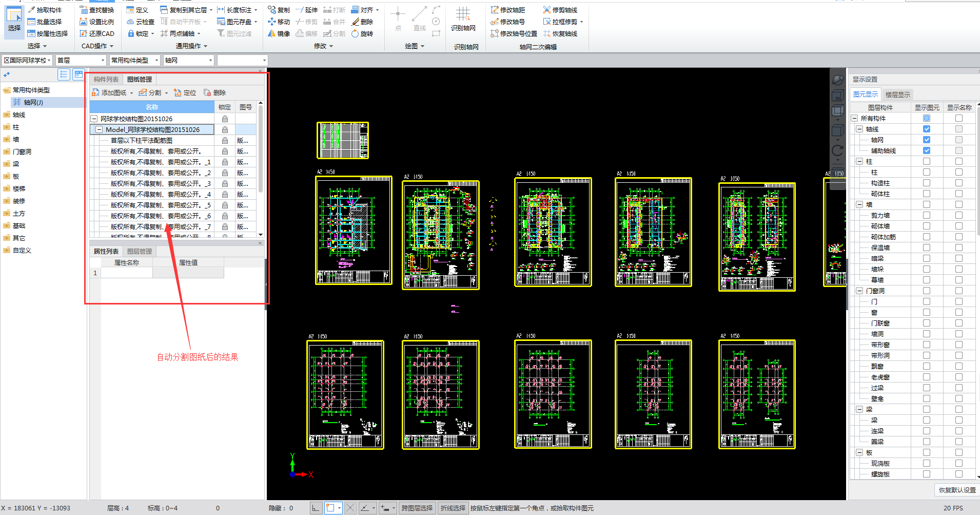Switch to 构件列表 tab
Image resolution: width=980 pixels, height=515 pixels.
(106, 79)
